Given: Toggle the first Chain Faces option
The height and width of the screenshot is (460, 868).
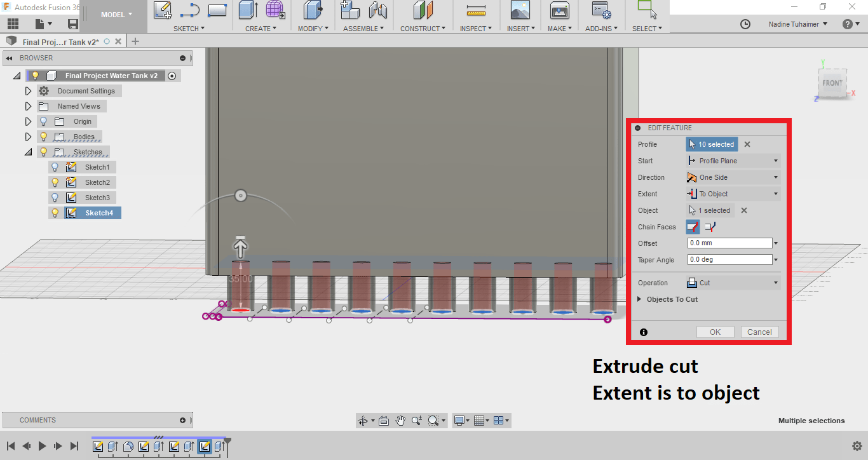Looking at the screenshot, I should [x=693, y=227].
